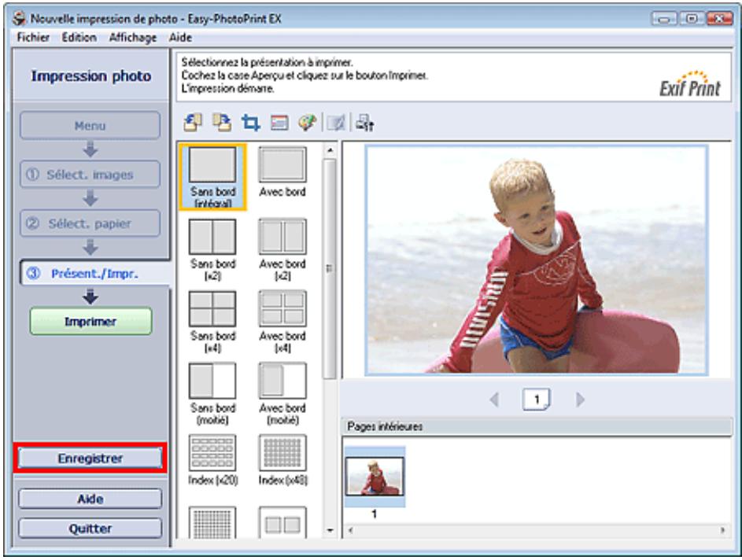Viewport: 742px width, 560px height.
Task: Go to the next page arrow
Action: pos(580,400)
